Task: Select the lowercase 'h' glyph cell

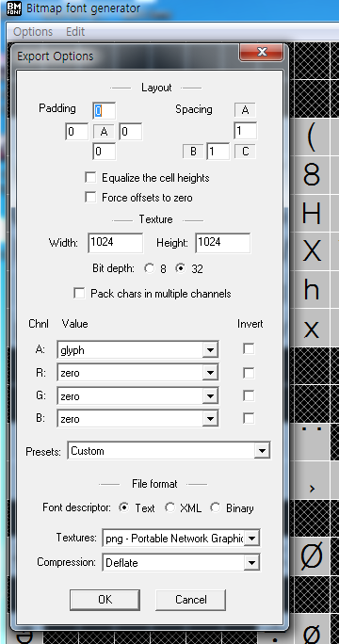Action: 312,290
